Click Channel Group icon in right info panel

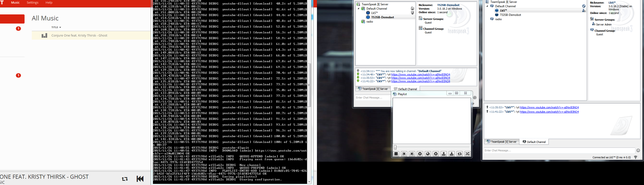(x=592, y=30)
